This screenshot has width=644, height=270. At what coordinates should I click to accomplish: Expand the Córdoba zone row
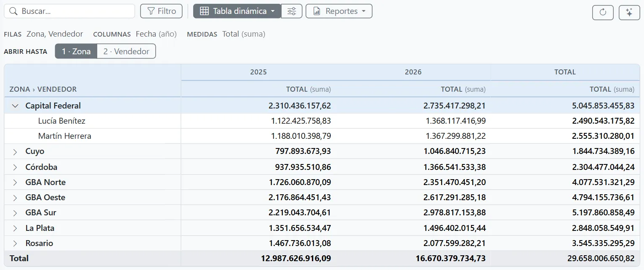[15, 167]
